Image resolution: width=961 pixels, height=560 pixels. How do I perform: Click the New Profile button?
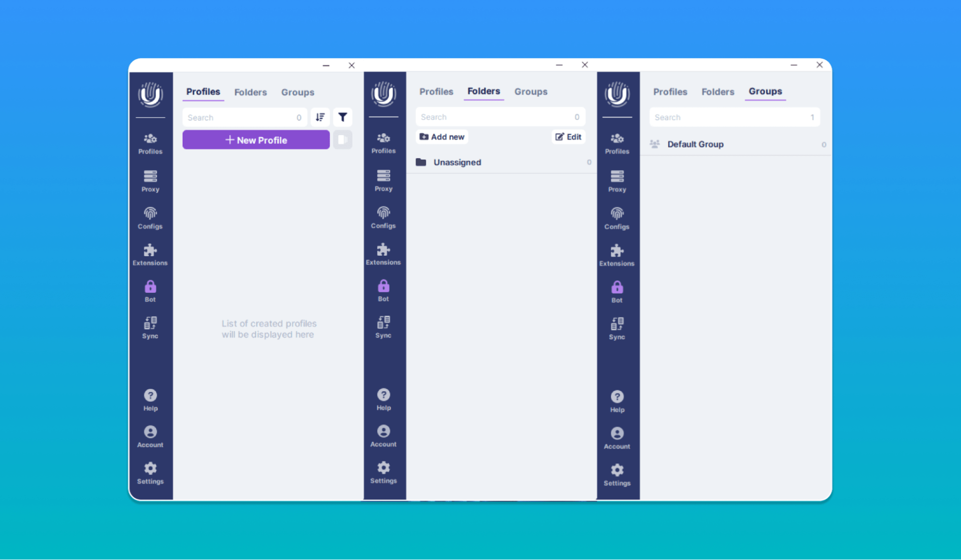click(x=256, y=140)
